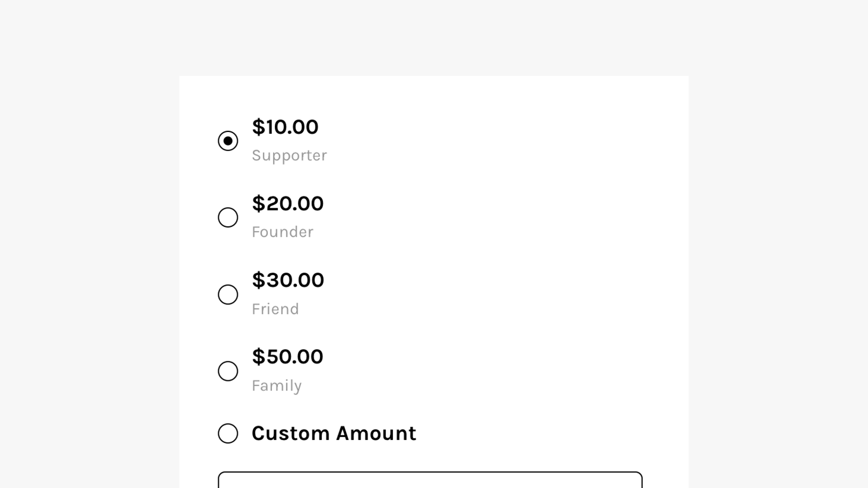Activate the circle left of Custom Amount
The height and width of the screenshot is (488, 868).
click(x=228, y=434)
